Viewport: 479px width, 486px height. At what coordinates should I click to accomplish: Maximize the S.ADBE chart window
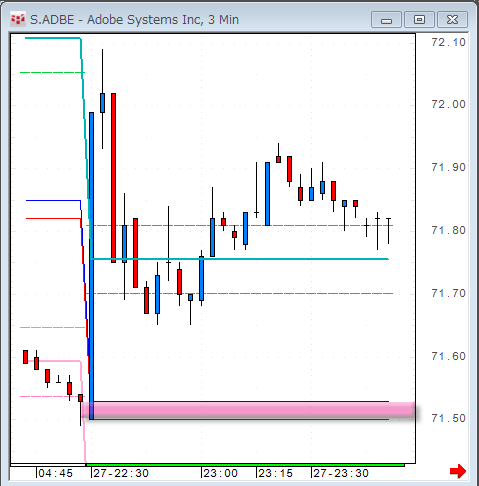coord(419,20)
